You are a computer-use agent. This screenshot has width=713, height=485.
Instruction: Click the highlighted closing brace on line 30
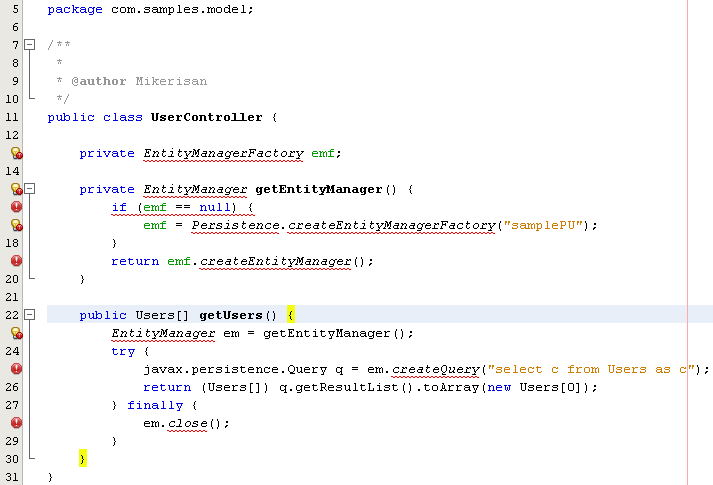tap(83, 459)
